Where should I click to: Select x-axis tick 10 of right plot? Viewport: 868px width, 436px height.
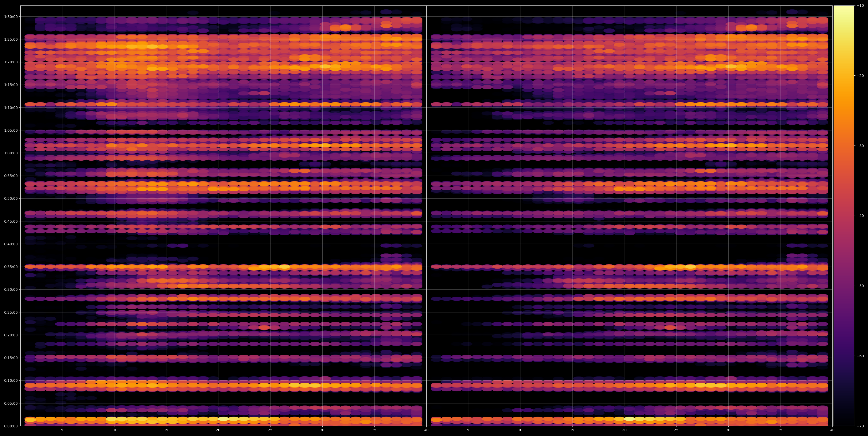tap(520, 430)
